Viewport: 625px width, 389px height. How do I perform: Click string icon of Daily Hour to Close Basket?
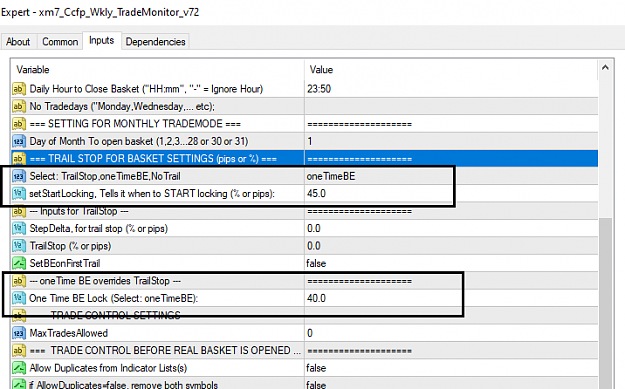[19, 89]
